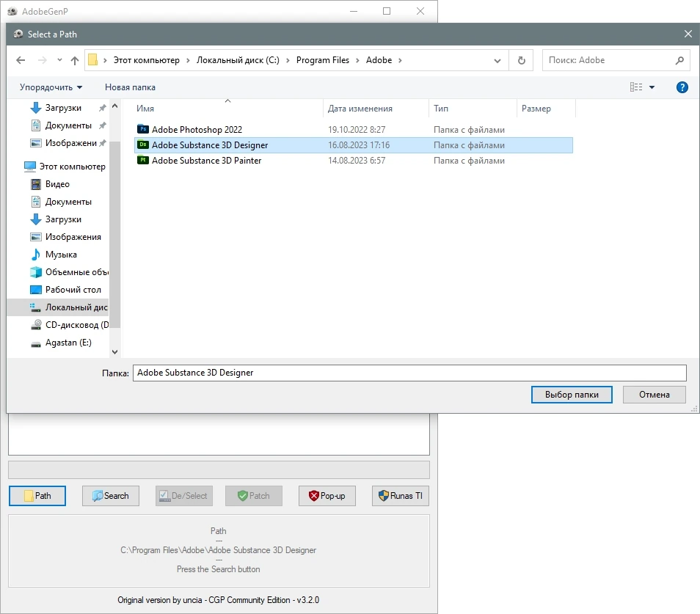Viewport: 700px width, 614px height.
Task: Open 'Музыка' in navigation pane
Action: tap(61, 255)
